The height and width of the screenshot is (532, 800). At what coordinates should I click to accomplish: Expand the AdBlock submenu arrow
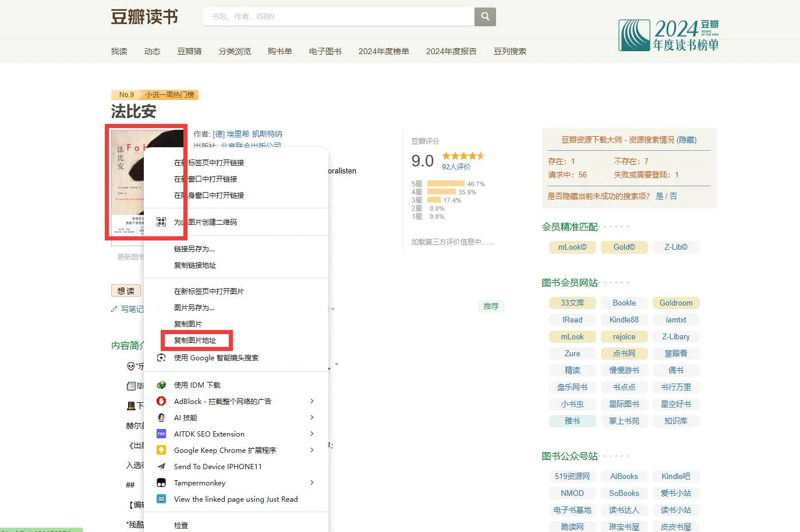312,401
